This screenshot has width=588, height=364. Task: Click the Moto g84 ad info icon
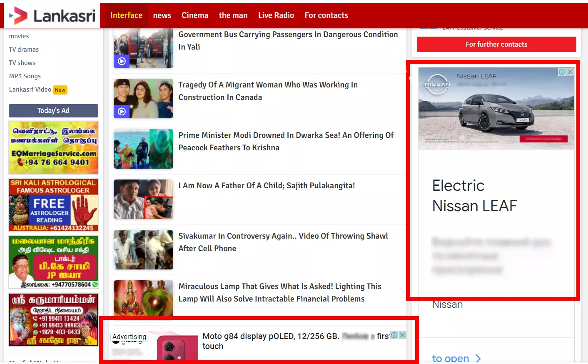[394, 335]
